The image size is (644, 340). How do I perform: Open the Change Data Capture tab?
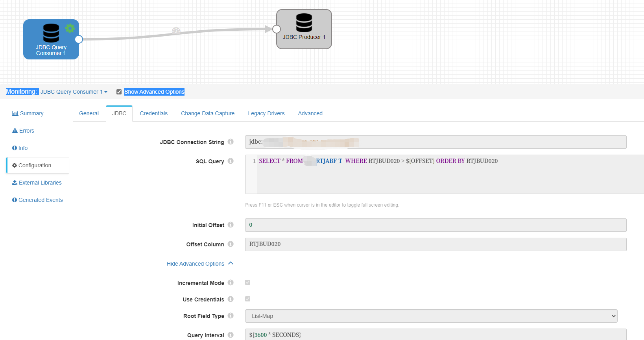click(x=208, y=113)
